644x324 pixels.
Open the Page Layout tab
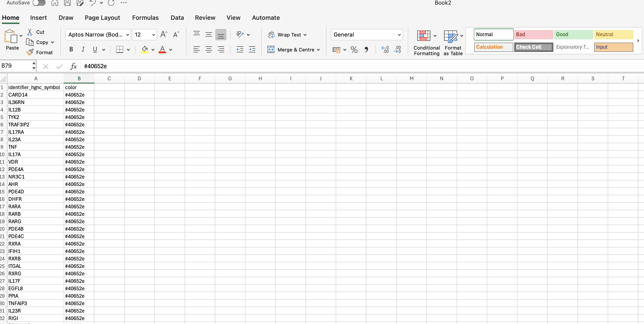click(102, 18)
